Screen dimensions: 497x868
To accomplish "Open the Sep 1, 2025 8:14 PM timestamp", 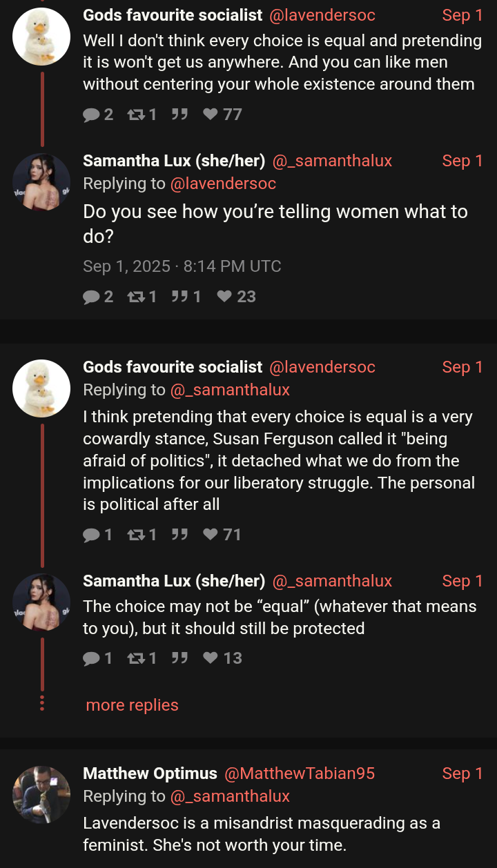I will point(182,266).
